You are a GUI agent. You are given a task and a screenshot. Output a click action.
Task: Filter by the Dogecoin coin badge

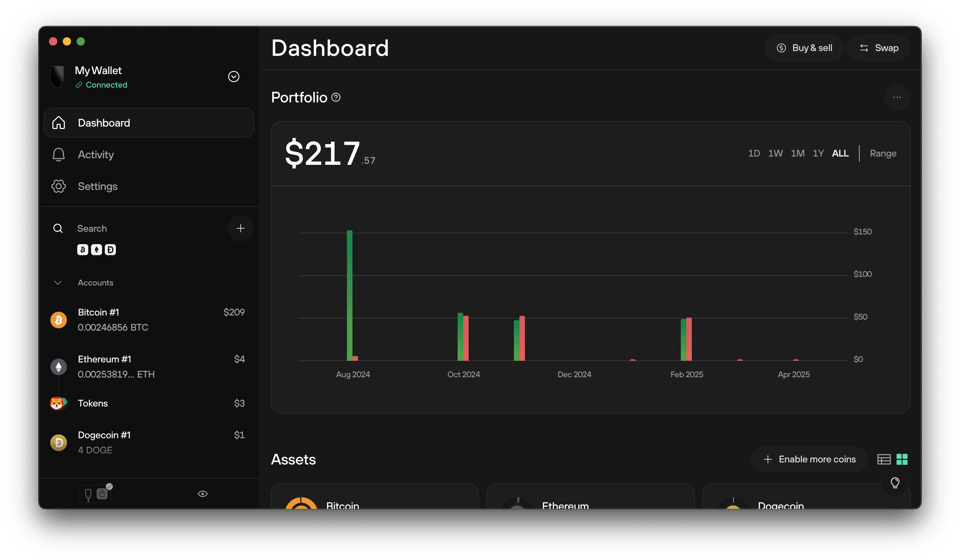pos(110,250)
